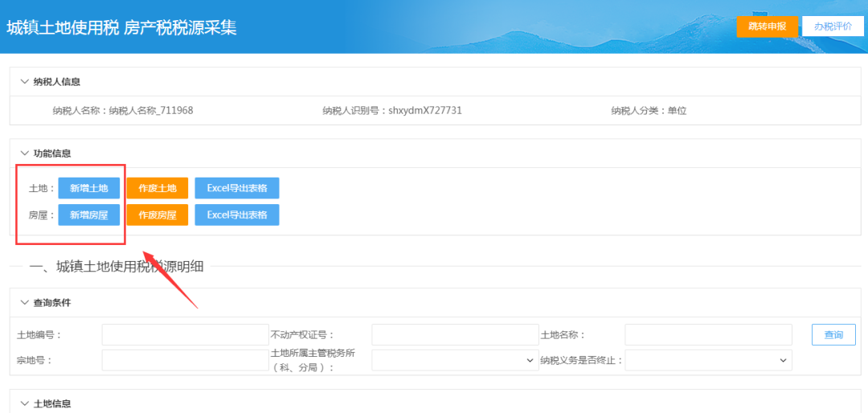Click the 新增房屋 button

(89, 215)
